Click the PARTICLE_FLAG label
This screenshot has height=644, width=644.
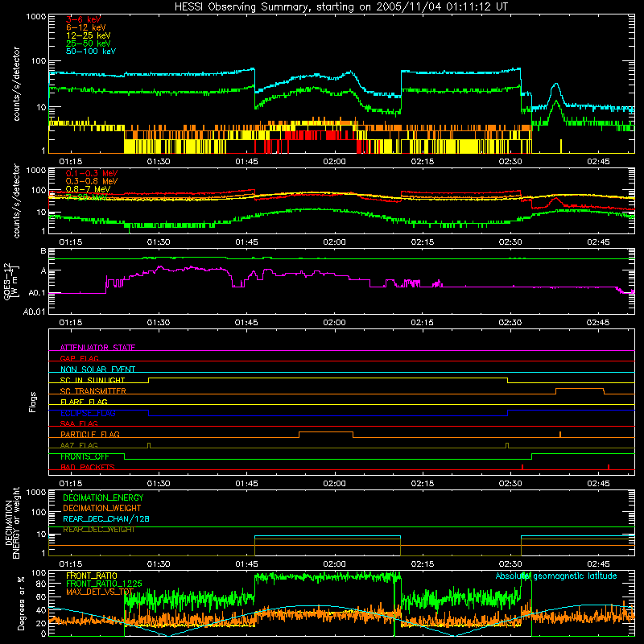click(x=90, y=435)
